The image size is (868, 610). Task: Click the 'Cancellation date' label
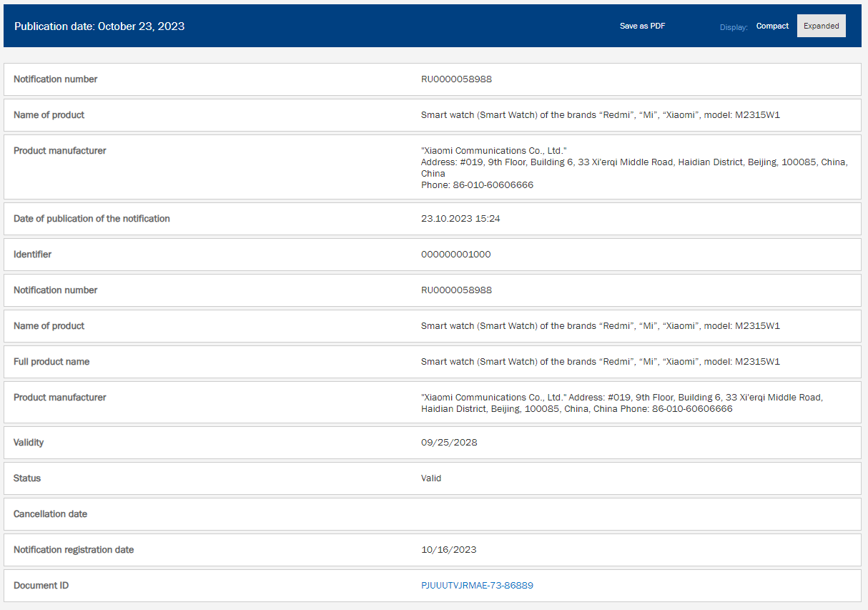pyautogui.click(x=50, y=513)
